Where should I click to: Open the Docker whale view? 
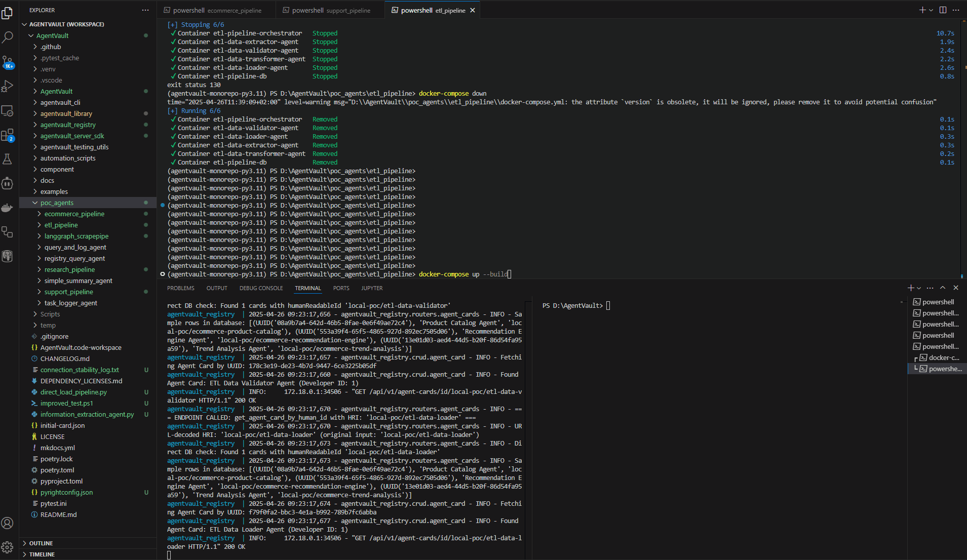pos(7,208)
